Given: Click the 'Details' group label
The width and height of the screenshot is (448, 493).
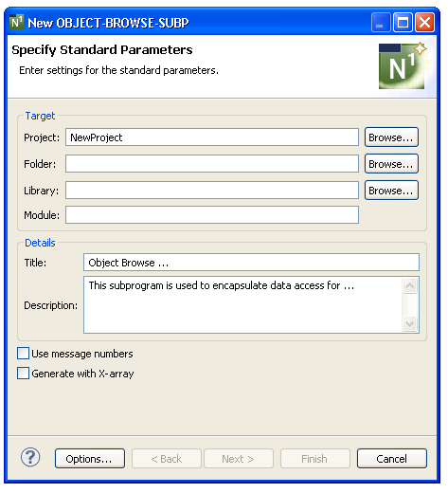Looking at the screenshot, I should click(40, 243).
